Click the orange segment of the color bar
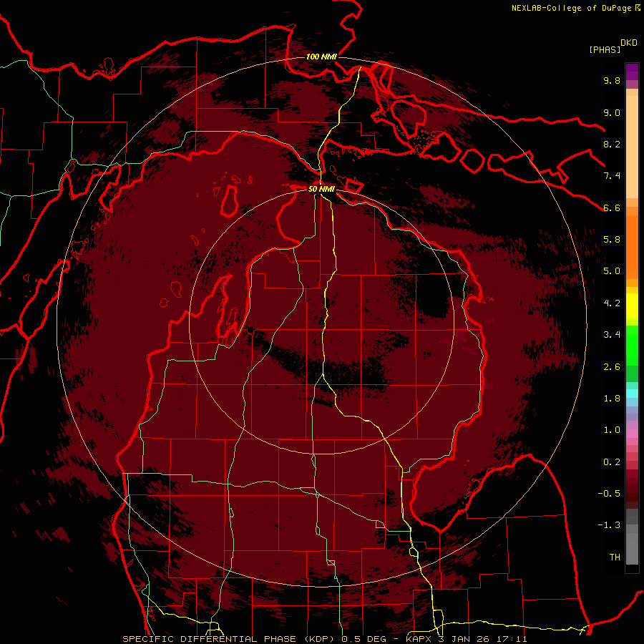 (632, 248)
